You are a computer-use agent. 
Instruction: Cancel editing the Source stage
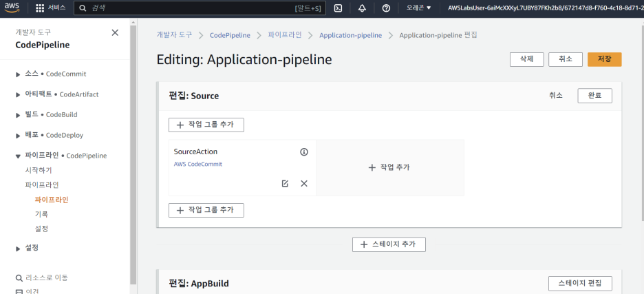coord(556,96)
